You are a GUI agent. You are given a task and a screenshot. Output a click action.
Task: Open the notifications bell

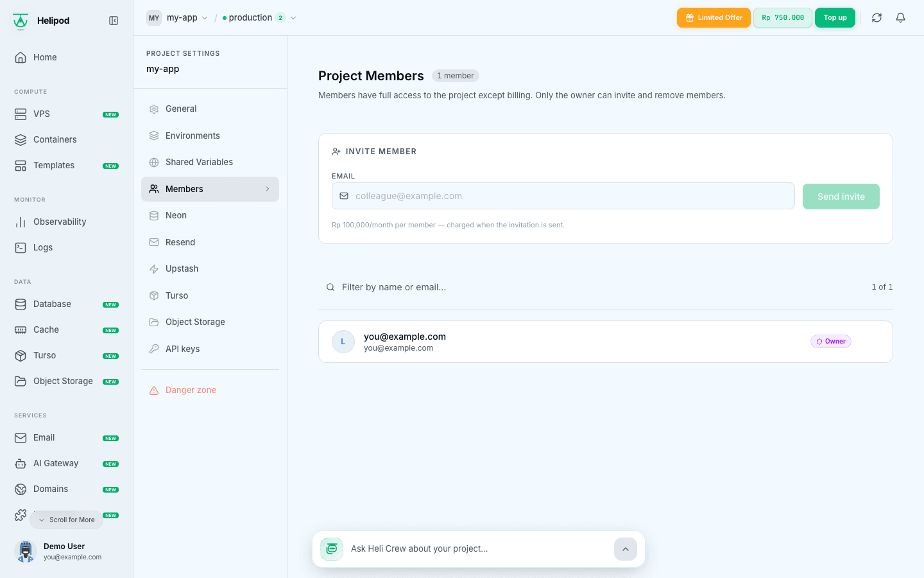click(x=900, y=18)
